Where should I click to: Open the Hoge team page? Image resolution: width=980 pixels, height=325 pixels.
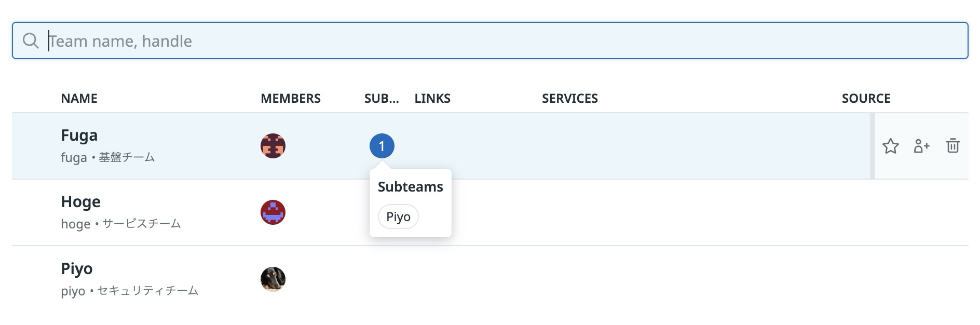click(x=80, y=202)
